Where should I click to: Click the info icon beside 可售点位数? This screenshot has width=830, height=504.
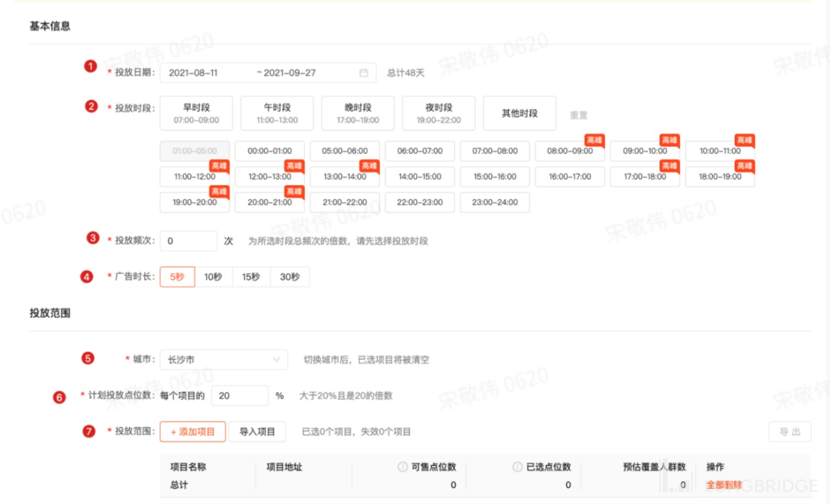coord(402,467)
